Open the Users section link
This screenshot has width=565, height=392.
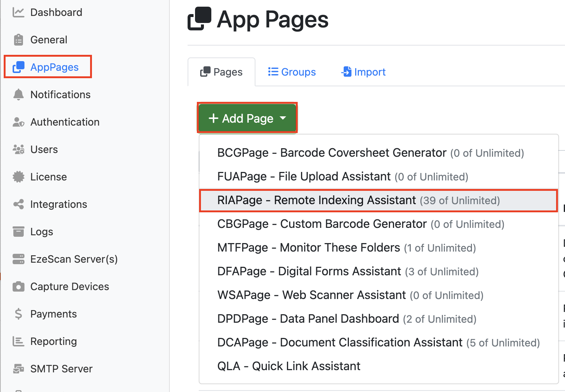click(x=44, y=149)
